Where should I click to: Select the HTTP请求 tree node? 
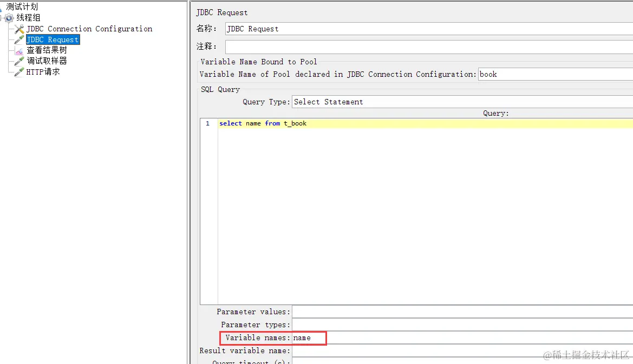click(43, 72)
